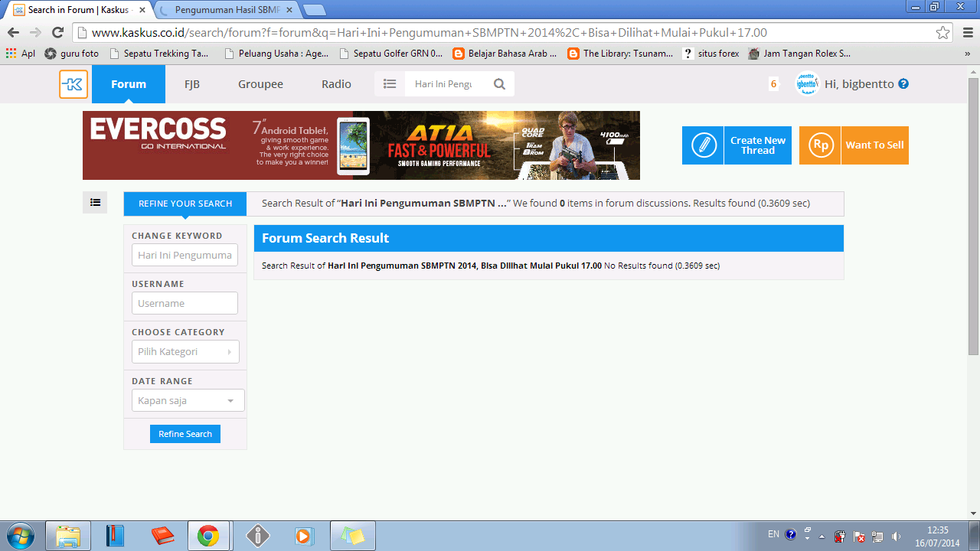Open the Hi, bigbentto profile link

(x=859, y=84)
